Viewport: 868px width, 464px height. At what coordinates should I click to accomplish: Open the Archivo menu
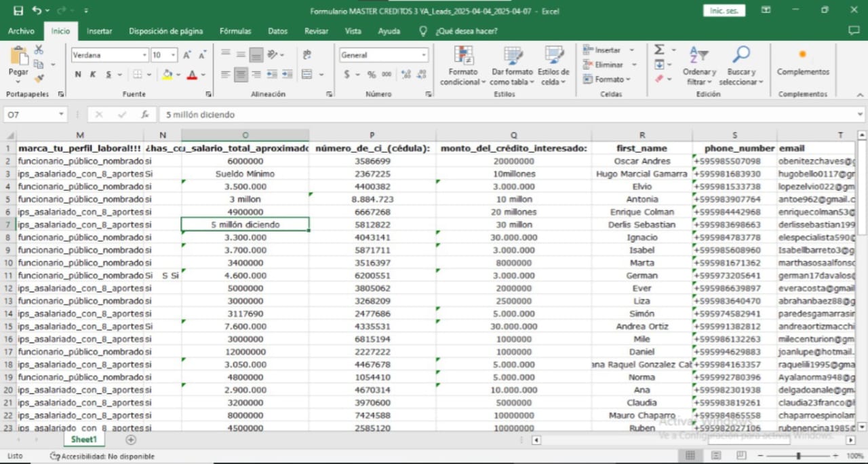[x=21, y=31]
